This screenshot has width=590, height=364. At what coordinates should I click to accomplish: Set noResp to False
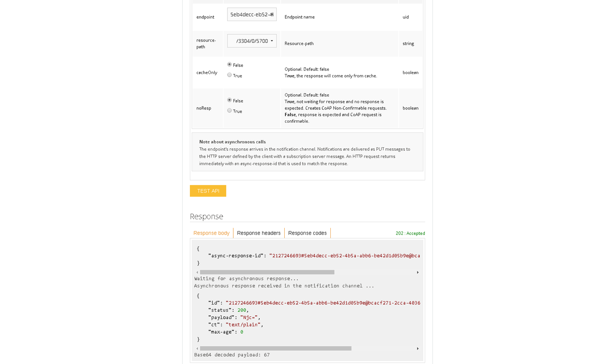(x=229, y=100)
